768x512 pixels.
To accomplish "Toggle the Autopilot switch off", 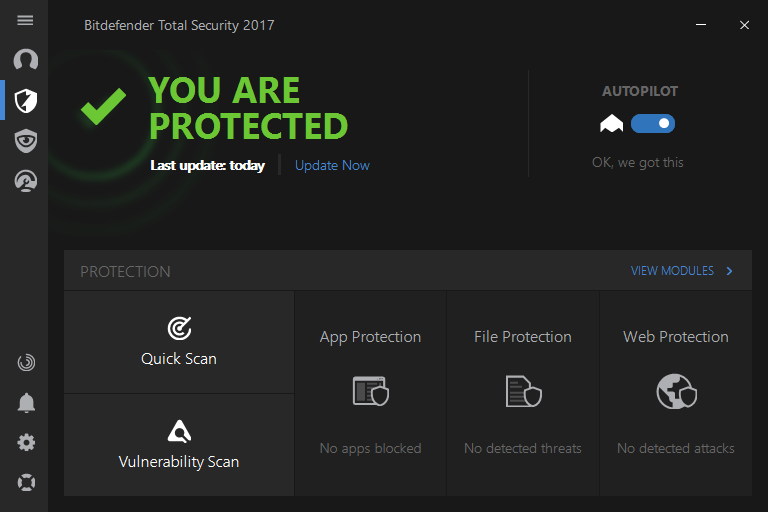I will click(x=653, y=124).
